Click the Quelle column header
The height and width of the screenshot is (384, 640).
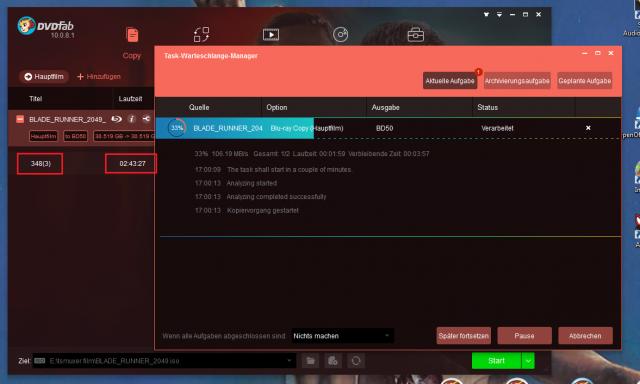[199, 107]
